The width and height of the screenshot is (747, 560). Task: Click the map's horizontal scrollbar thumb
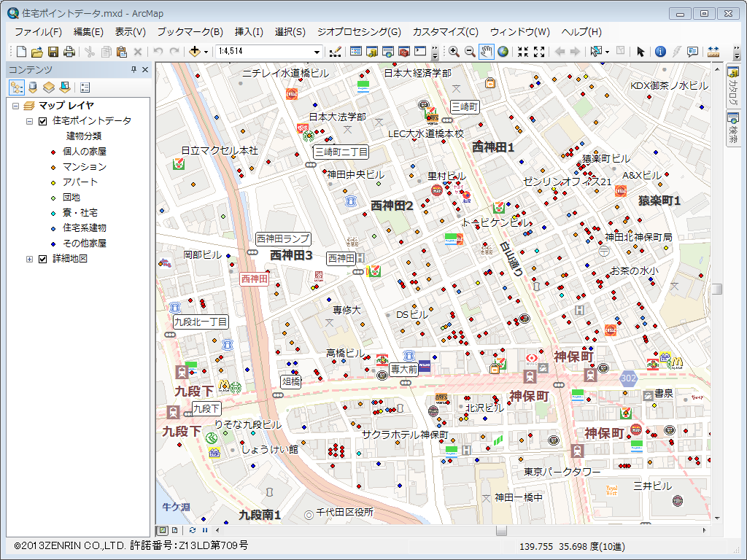coord(501,530)
